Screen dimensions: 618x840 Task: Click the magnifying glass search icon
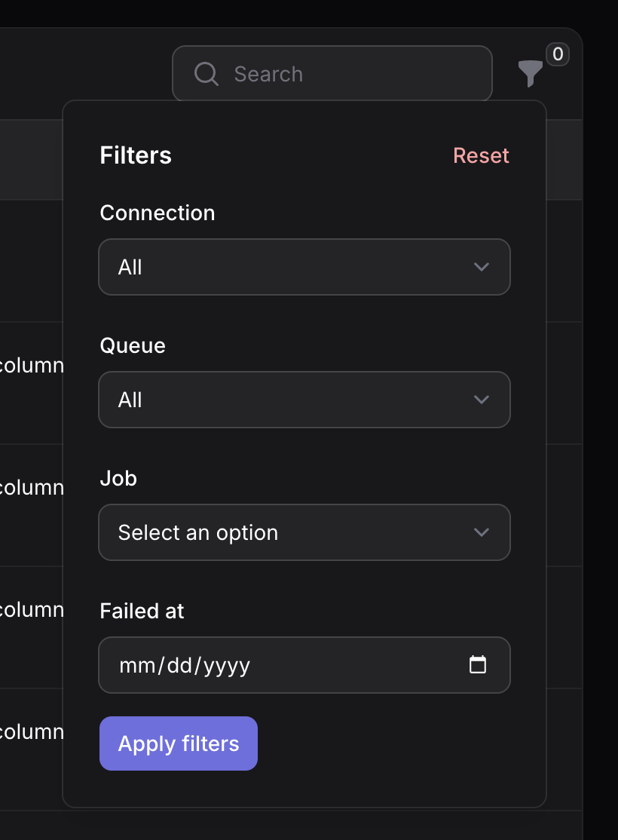206,73
